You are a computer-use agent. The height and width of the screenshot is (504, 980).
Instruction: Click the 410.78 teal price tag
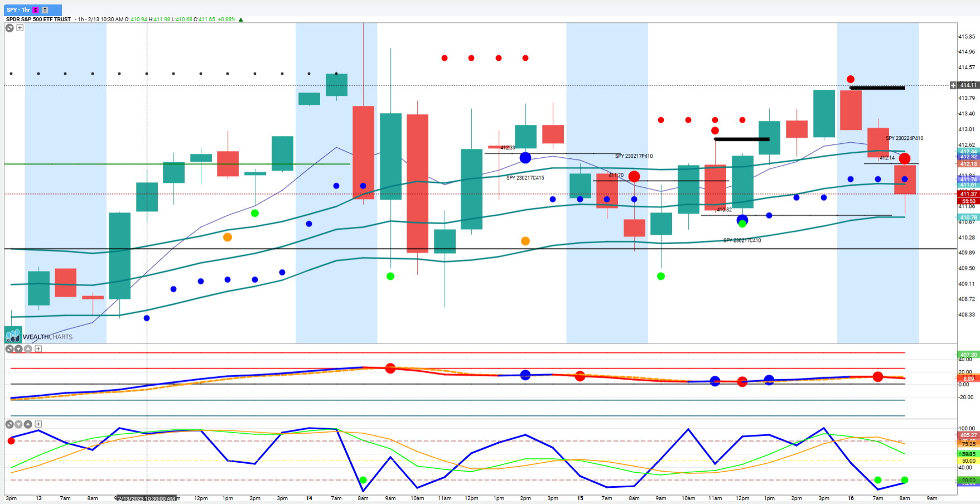(968, 217)
